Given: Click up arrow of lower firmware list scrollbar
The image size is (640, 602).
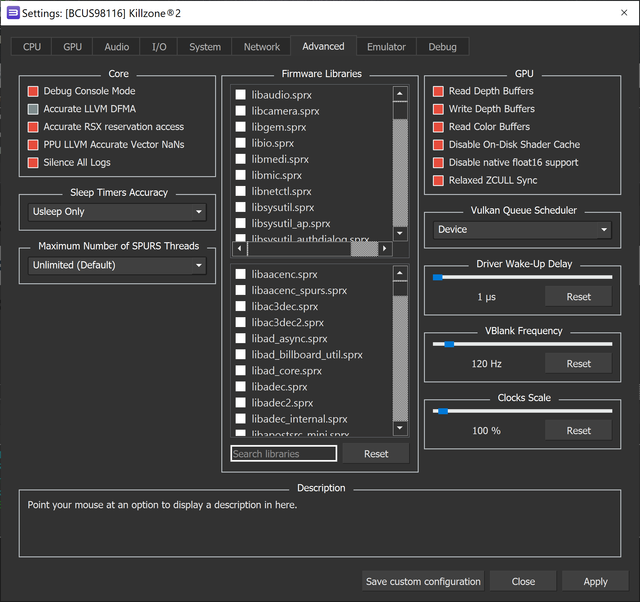Looking at the screenshot, I should tap(400, 273).
